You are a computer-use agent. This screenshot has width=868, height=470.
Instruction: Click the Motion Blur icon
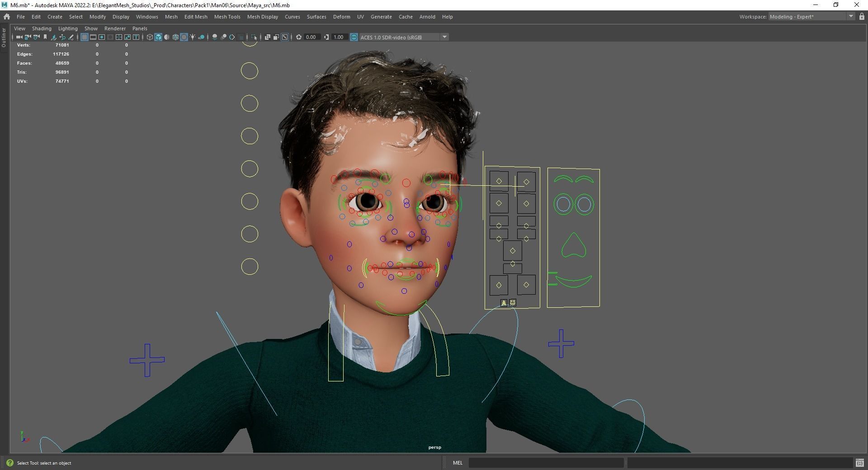223,37
